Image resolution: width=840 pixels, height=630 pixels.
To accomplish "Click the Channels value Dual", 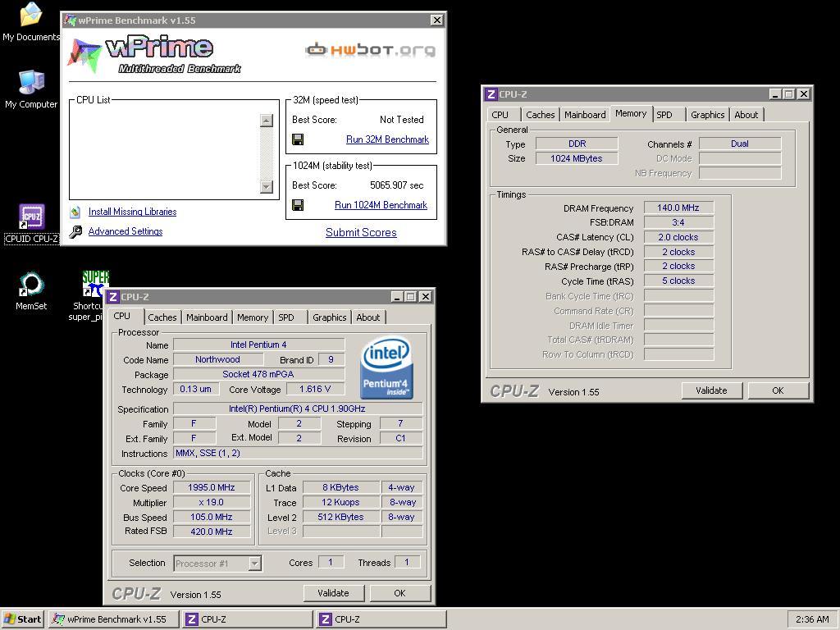I will 740,144.
